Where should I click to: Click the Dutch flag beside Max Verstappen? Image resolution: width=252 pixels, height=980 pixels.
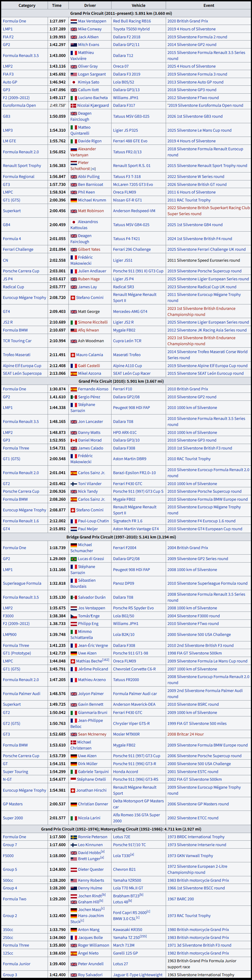tap(73, 21)
